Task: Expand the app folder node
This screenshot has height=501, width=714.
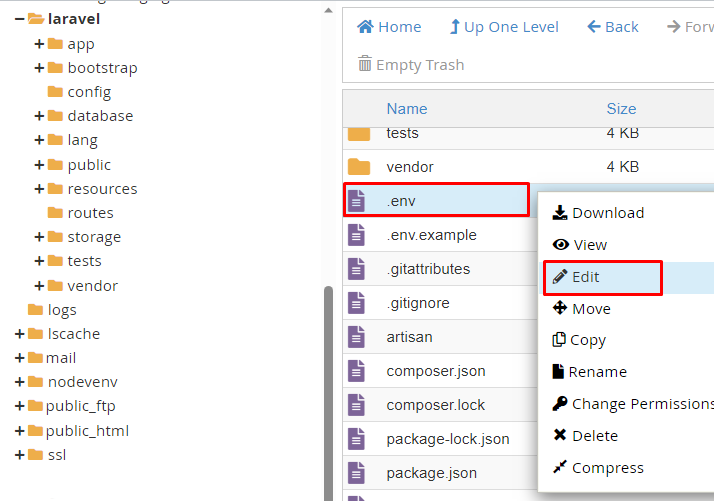Action: [39, 44]
